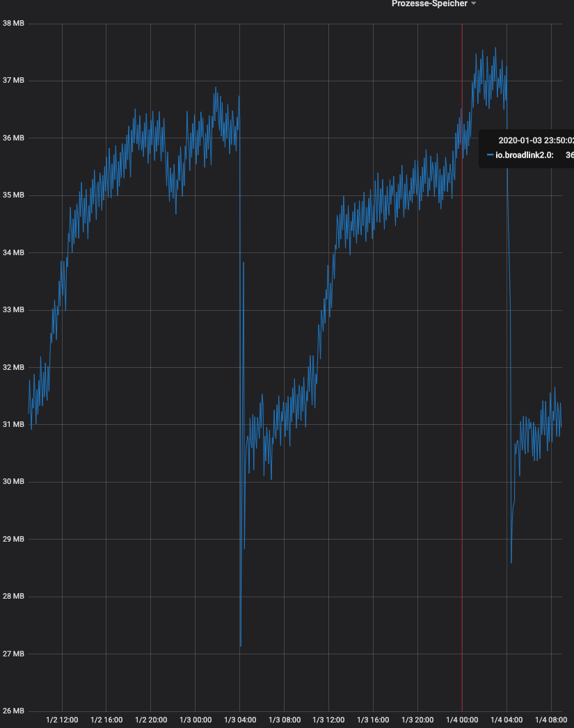Select the 1/4 04:00 time axis label
This screenshot has height=728, width=574.
point(507,720)
